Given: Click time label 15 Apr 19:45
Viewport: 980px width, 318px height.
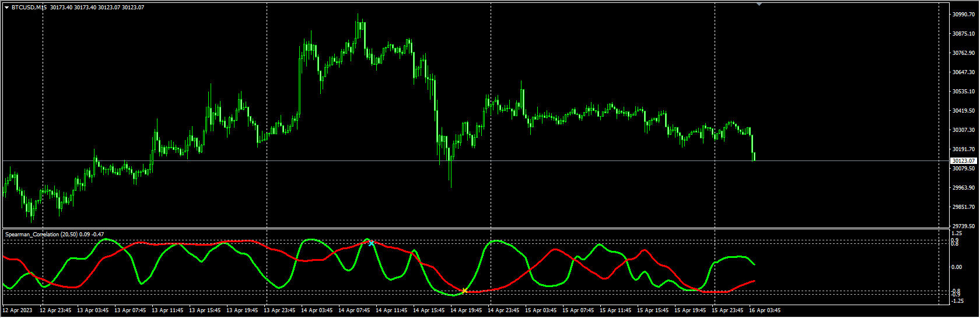Looking at the screenshot, I should point(690,310).
